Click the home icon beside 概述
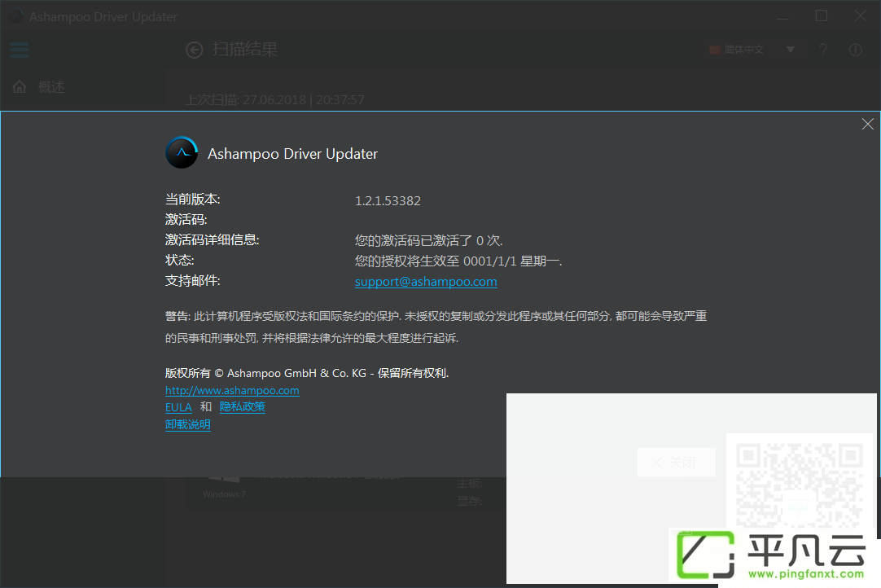The height and width of the screenshot is (588, 881). coord(20,86)
